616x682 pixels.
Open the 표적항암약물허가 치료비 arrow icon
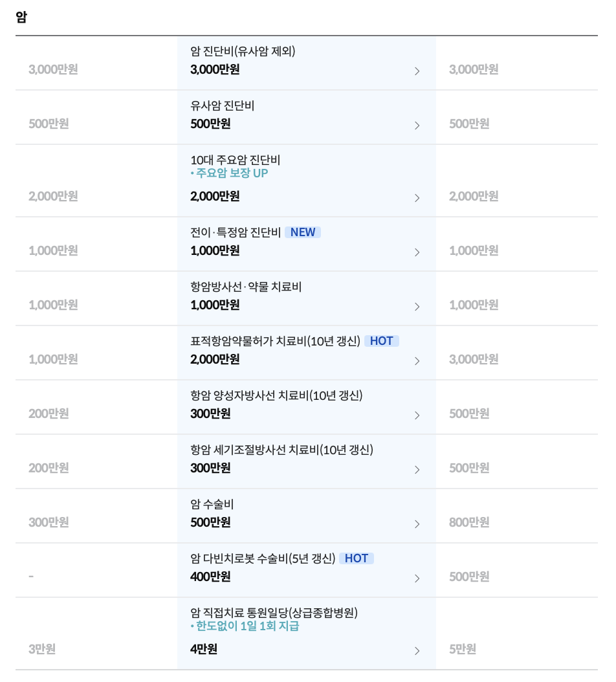(x=417, y=361)
